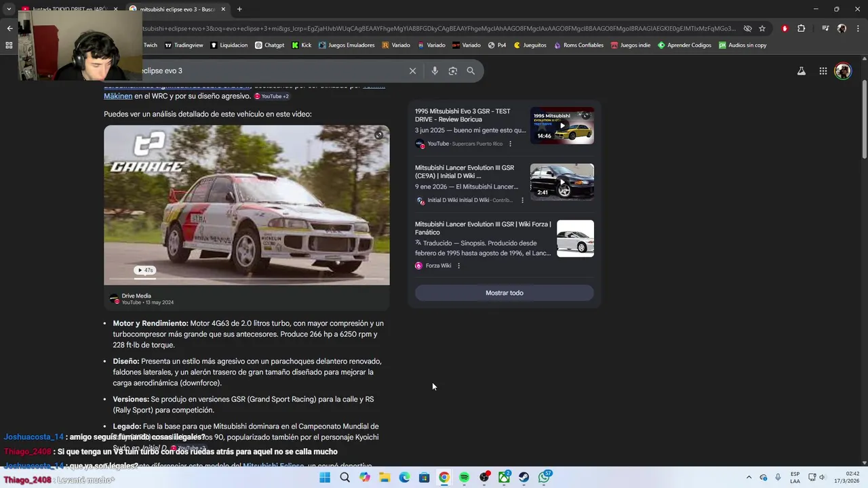The width and height of the screenshot is (868, 488).
Task: Open the Liquidacion bookmark
Action: click(229, 45)
